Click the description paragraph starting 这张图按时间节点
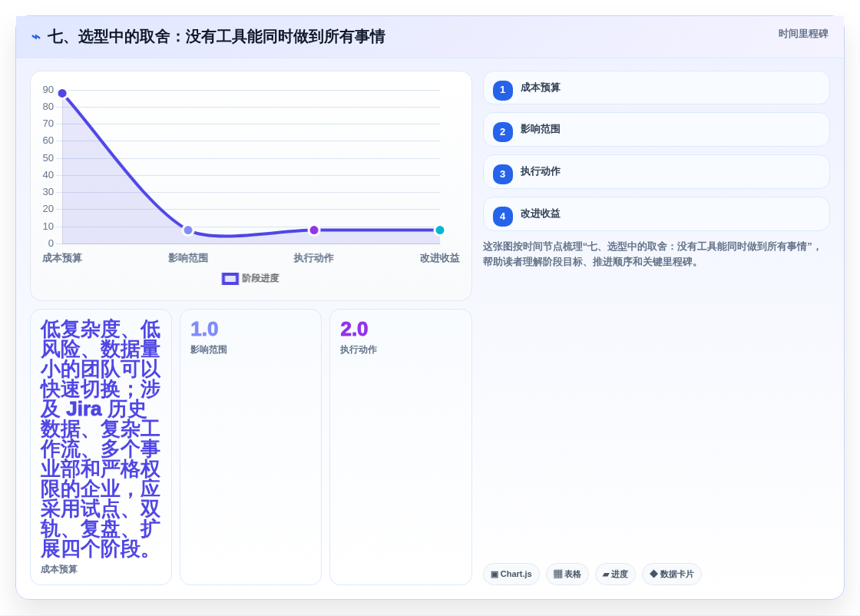The height and width of the screenshot is (616, 860). (x=652, y=254)
